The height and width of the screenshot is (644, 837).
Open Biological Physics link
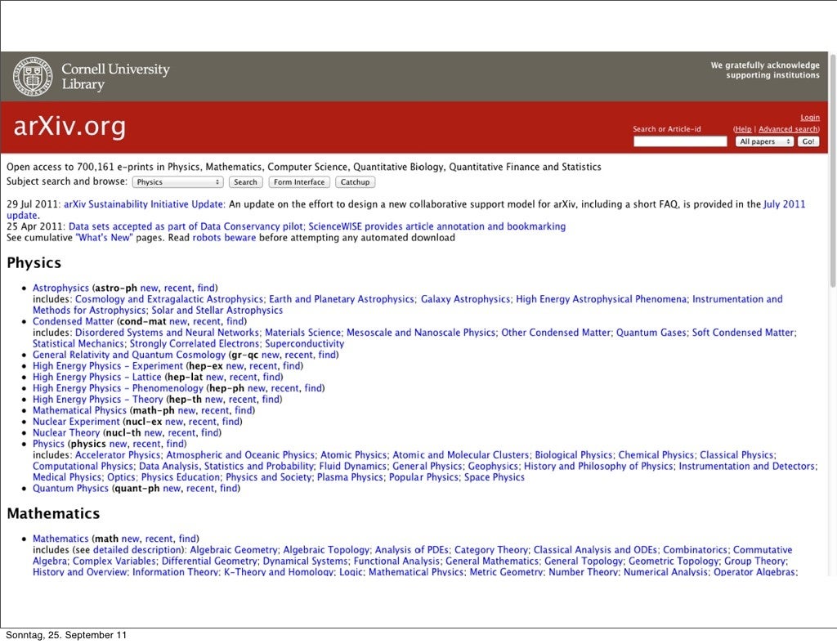point(573,455)
